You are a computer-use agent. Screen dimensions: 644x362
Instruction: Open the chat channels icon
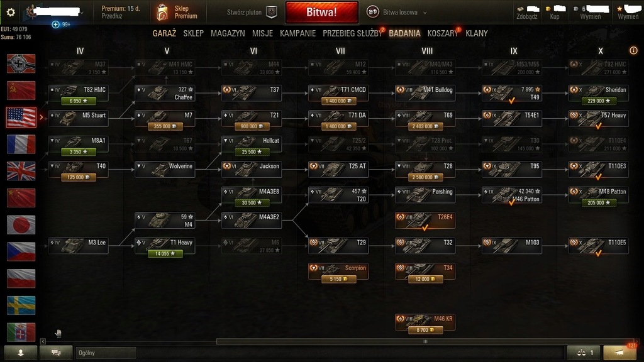(56, 353)
